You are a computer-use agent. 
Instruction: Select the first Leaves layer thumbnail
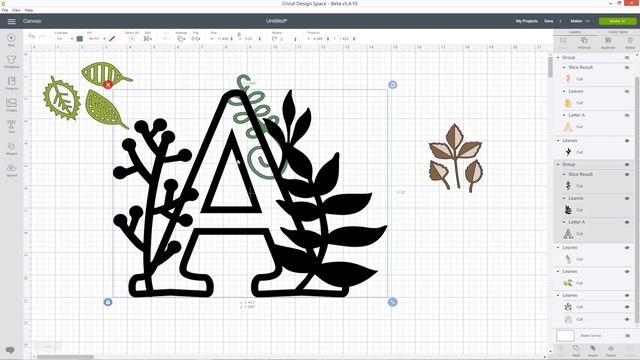(x=568, y=103)
